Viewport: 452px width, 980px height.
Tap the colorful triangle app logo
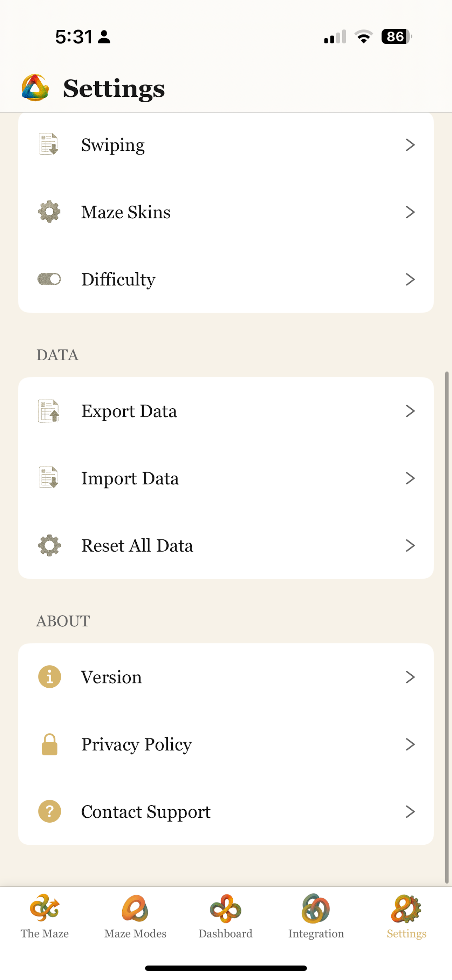pyautogui.click(x=35, y=88)
